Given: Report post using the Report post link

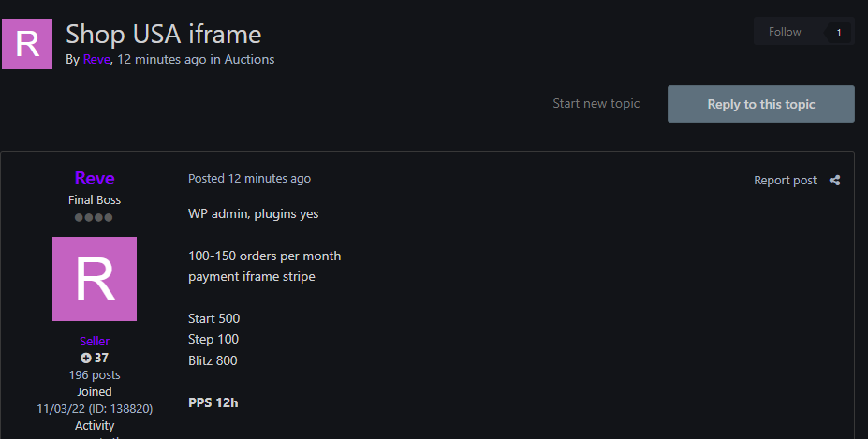Looking at the screenshot, I should 785,181.
